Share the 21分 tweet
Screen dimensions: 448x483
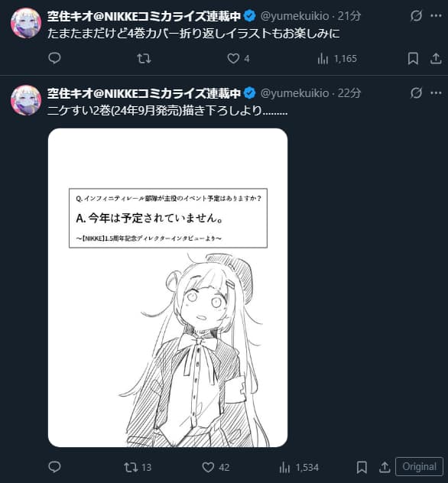point(436,58)
